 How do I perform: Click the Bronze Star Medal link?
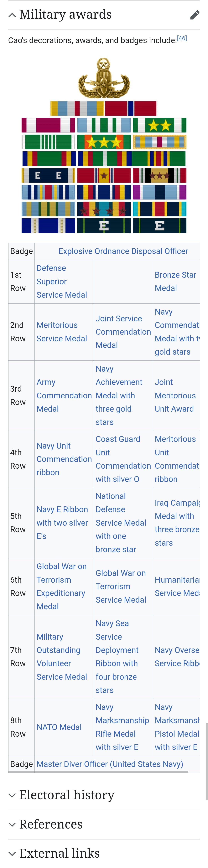tap(175, 281)
